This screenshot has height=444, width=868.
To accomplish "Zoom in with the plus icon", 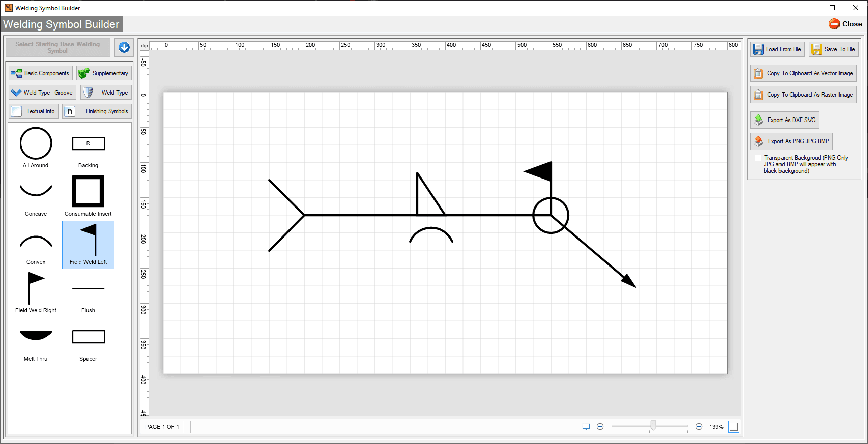I will coord(699,427).
